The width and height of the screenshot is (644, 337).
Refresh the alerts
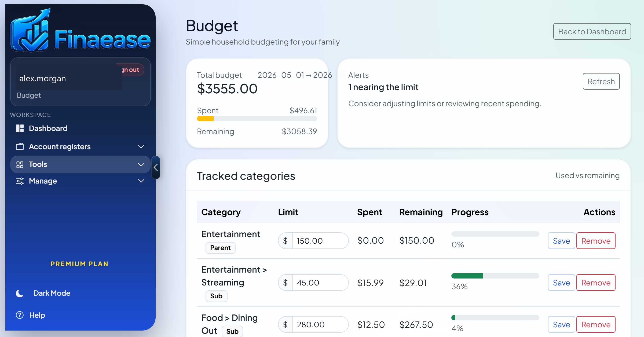[x=601, y=81]
